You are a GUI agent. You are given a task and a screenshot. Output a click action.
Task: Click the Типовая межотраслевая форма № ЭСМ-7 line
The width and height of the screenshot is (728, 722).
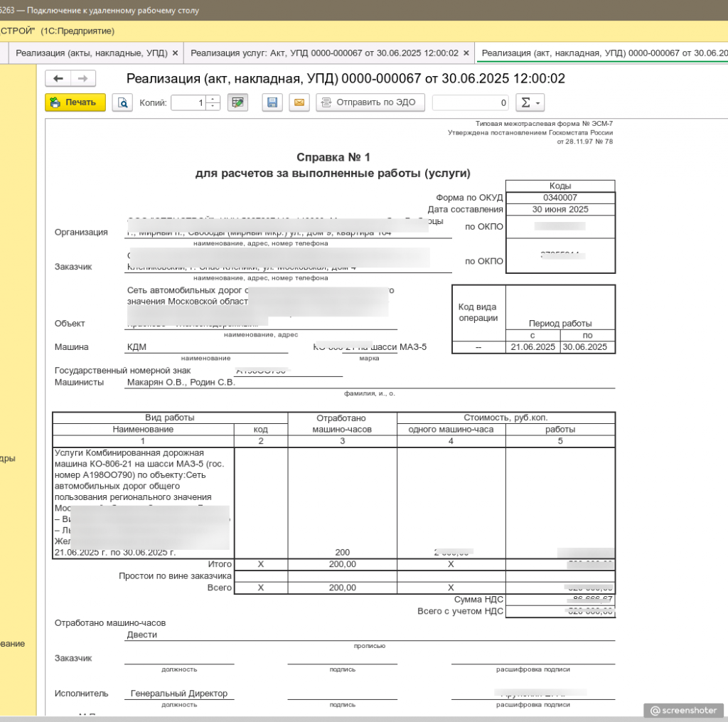(544, 124)
